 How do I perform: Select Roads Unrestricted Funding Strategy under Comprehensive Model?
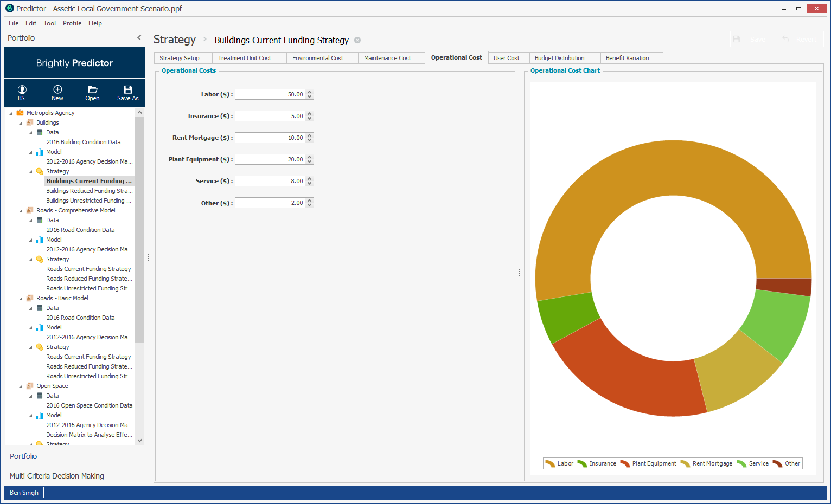pos(89,288)
